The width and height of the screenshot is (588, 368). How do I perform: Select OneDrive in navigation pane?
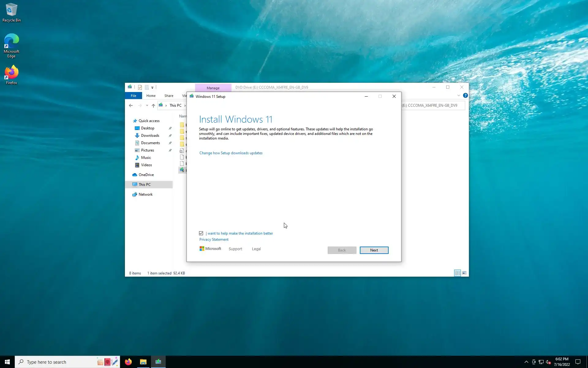pyautogui.click(x=146, y=175)
